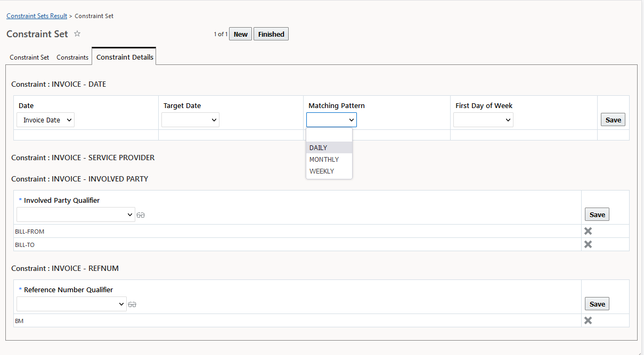Expand the Involved Party Qualifier dropdown

(75, 214)
